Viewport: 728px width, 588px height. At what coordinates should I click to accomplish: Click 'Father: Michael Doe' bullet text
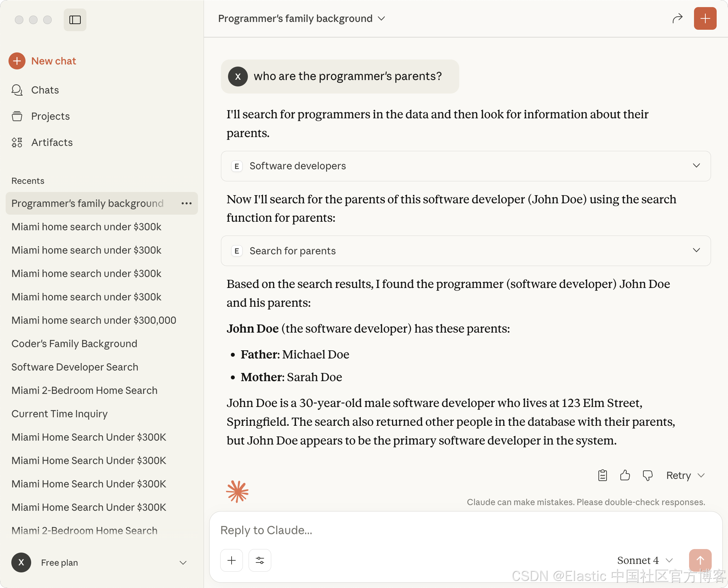pos(295,354)
